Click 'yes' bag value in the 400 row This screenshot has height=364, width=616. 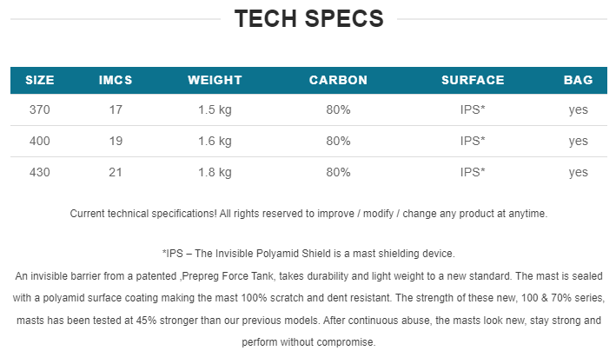tap(579, 142)
